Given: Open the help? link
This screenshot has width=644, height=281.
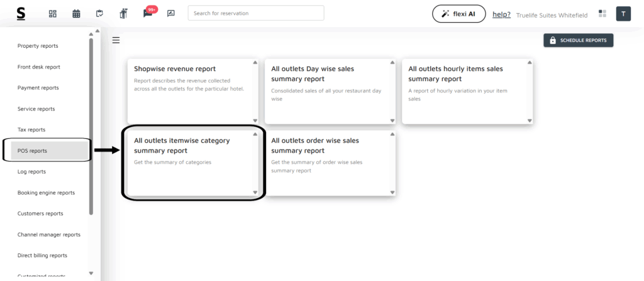Looking at the screenshot, I should [501, 14].
